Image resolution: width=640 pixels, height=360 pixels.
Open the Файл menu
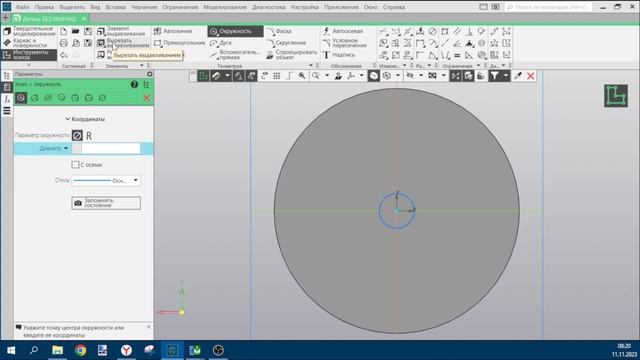[x=22, y=7]
